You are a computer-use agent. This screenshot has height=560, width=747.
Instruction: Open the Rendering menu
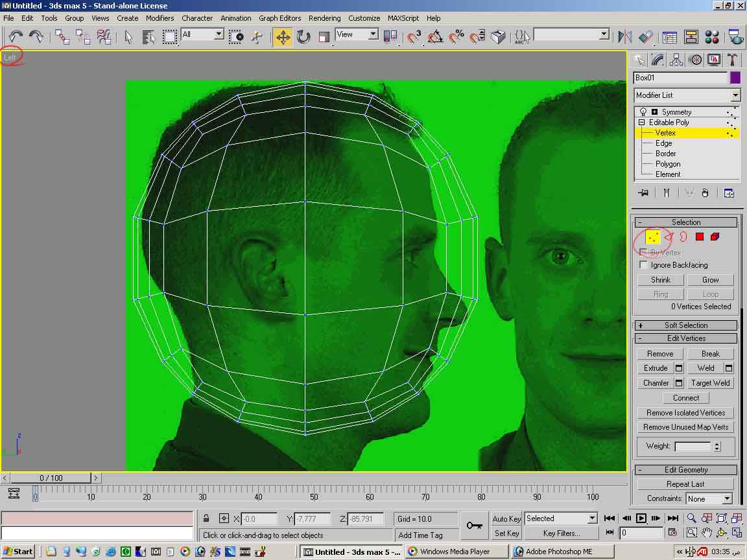324,18
